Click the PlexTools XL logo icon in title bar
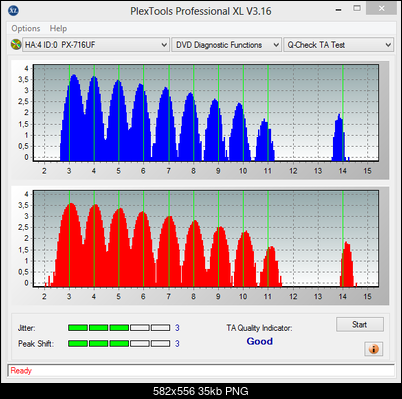 click(x=13, y=10)
